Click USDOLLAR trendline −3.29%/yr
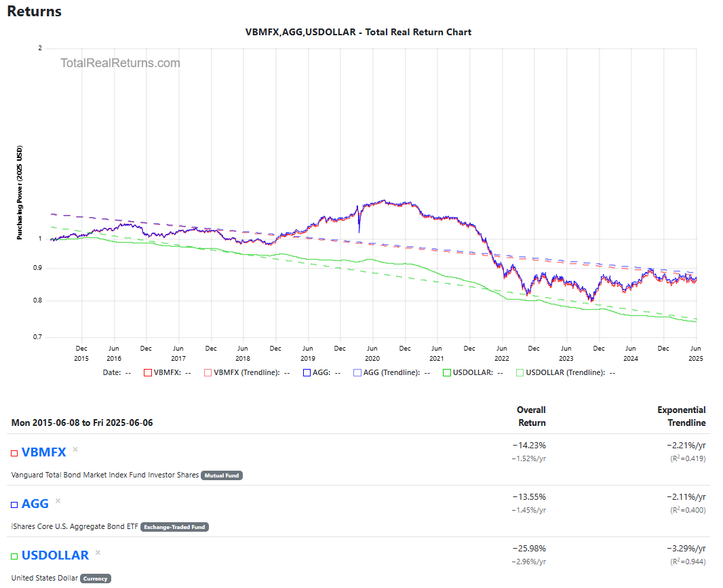This screenshot has width=723, height=588. [x=686, y=549]
